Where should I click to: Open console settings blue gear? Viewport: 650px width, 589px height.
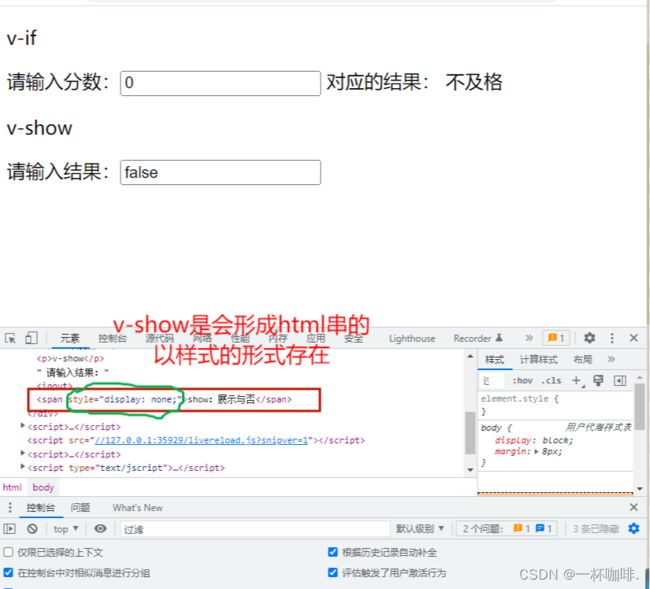633,528
